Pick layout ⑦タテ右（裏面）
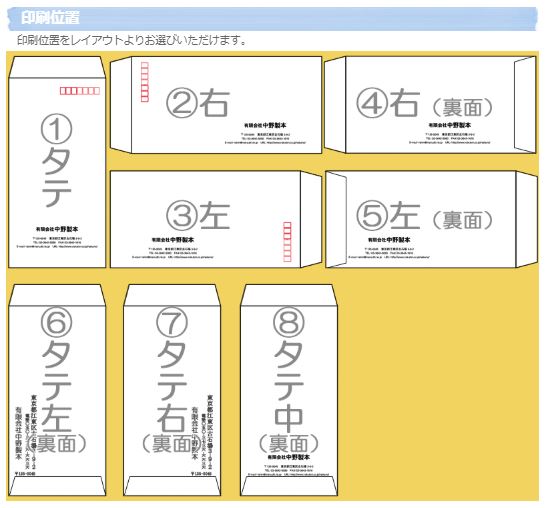The image size is (545, 508). click(x=172, y=390)
